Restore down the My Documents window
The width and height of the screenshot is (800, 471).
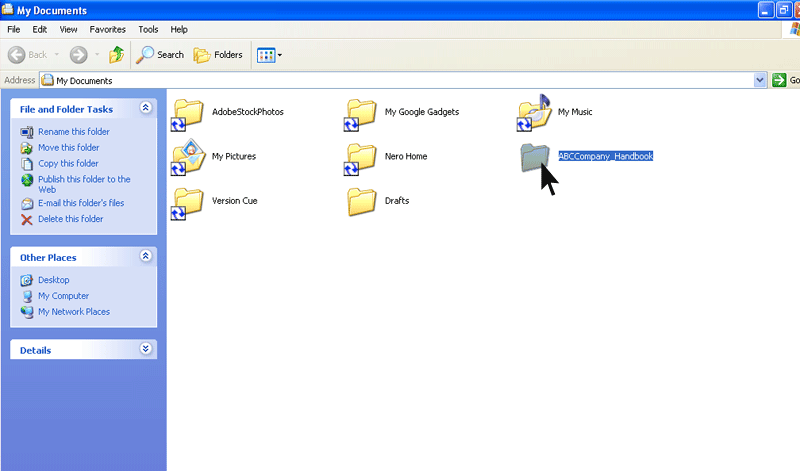(784, 10)
